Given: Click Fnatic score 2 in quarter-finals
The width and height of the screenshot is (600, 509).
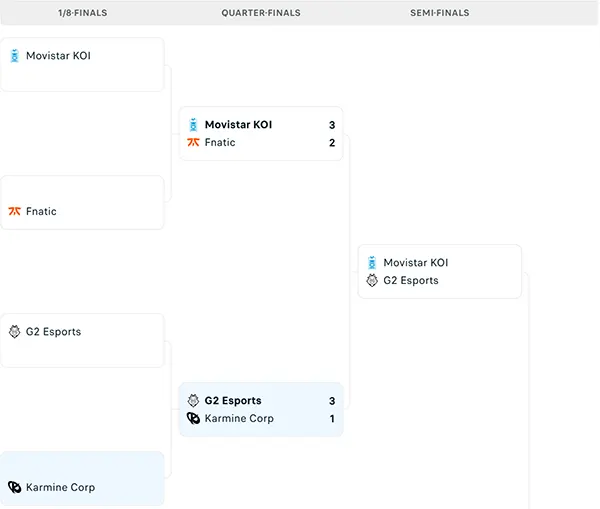Looking at the screenshot, I should point(332,143).
